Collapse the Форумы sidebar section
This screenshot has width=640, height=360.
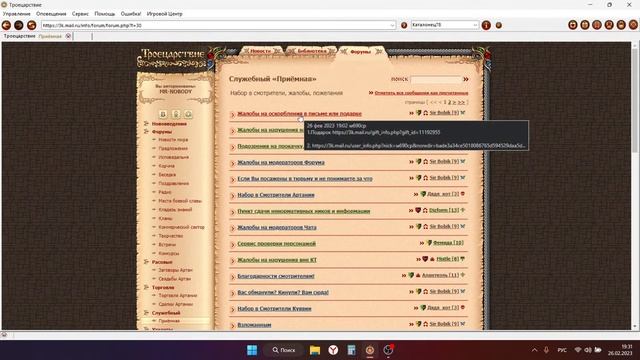146,131
